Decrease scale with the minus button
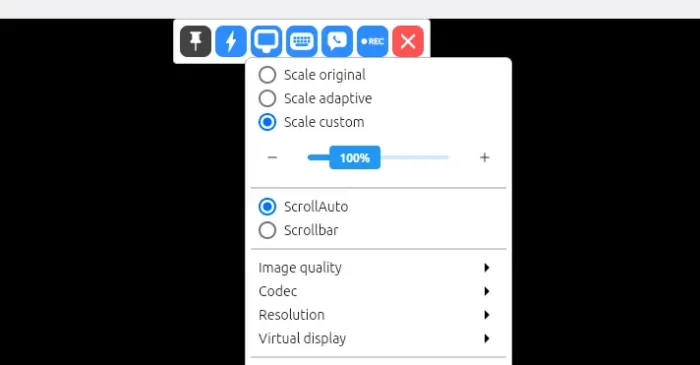 point(272,157)
